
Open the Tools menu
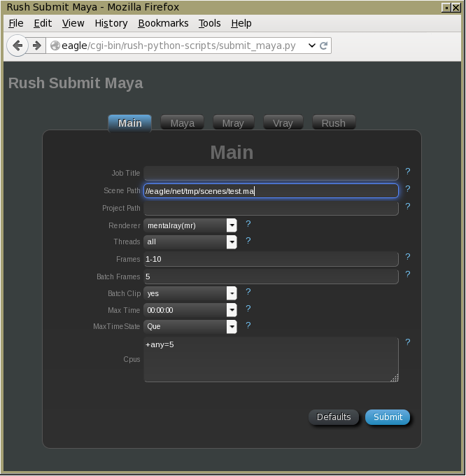(209, 23)
